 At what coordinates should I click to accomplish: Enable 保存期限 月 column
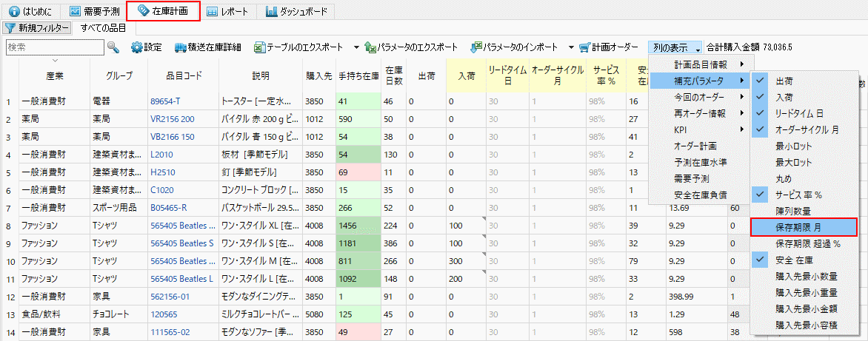(803, 227)
